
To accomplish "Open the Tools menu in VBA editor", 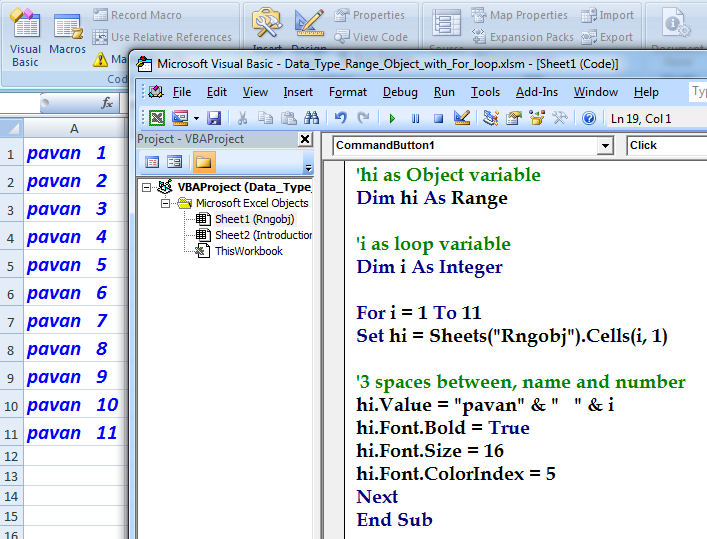I will coord(485,92).
